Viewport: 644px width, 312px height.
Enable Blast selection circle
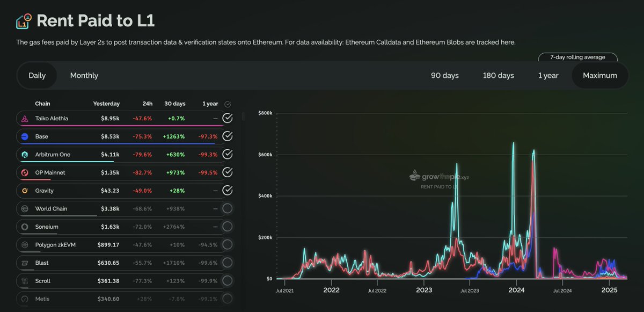(228, 263)
